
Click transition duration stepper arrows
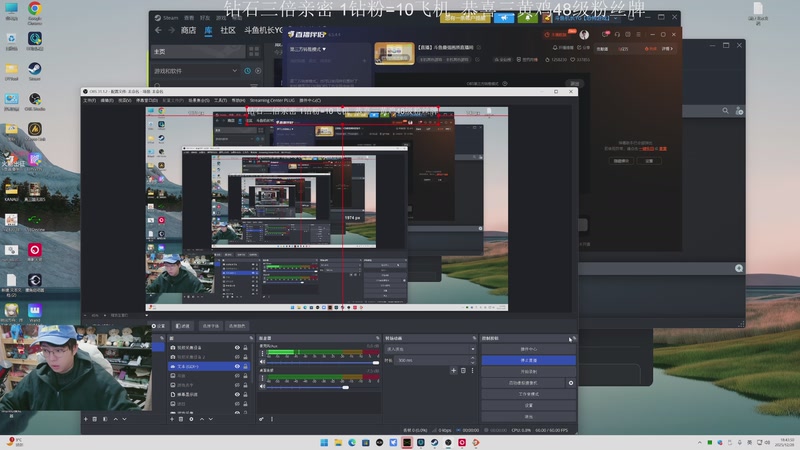(x=472, y=360)
